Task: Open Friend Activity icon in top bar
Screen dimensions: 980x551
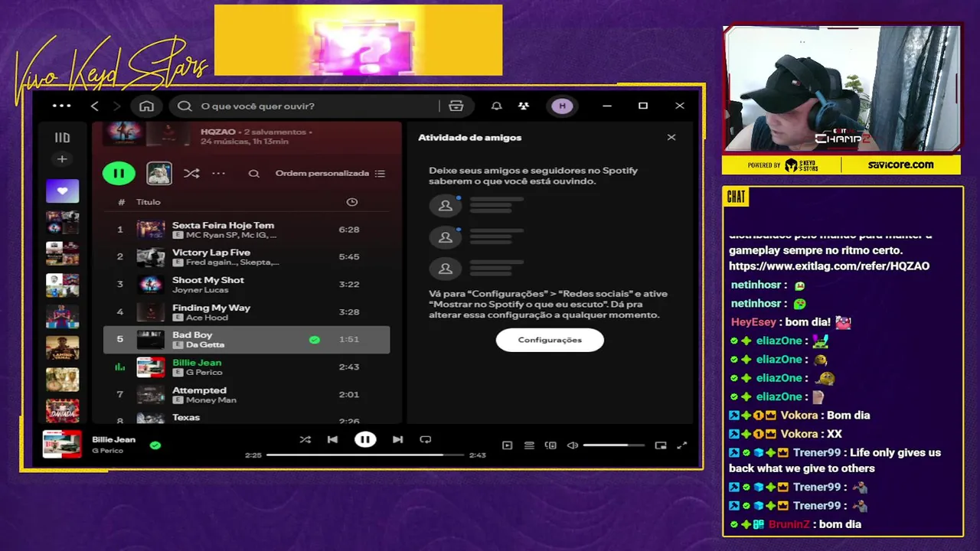Action: pos(524,106)
